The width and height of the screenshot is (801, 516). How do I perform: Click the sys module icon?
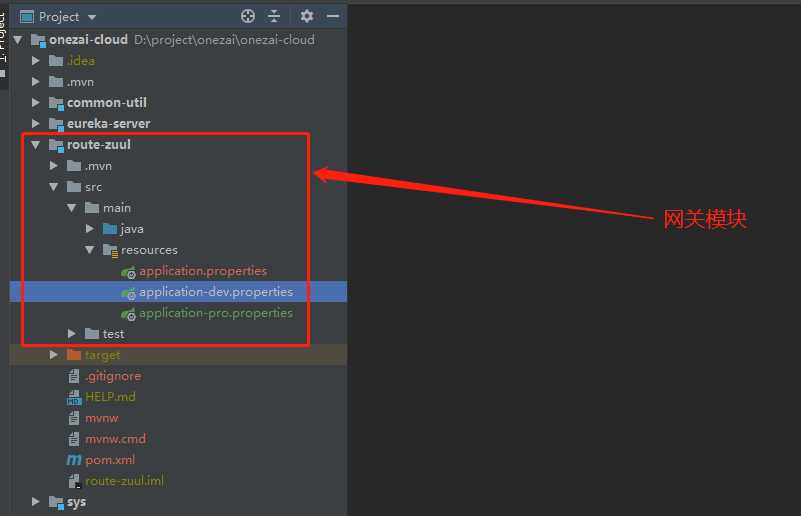point(56,503)
